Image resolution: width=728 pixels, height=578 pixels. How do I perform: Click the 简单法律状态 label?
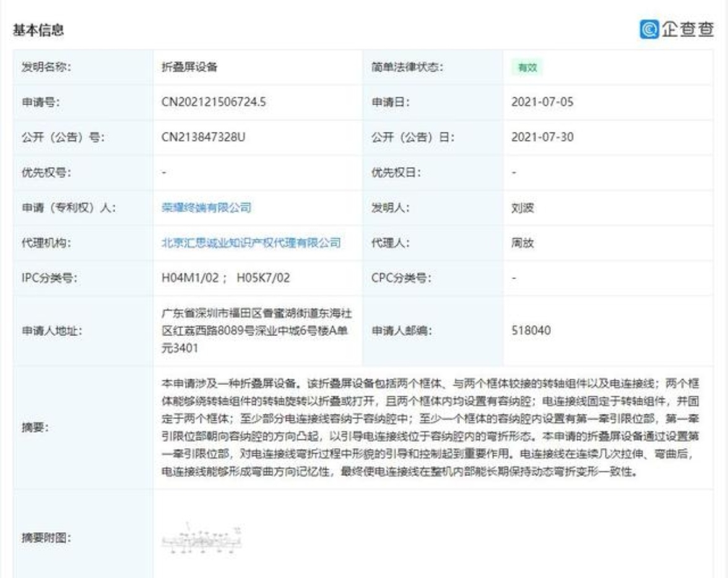407,67
